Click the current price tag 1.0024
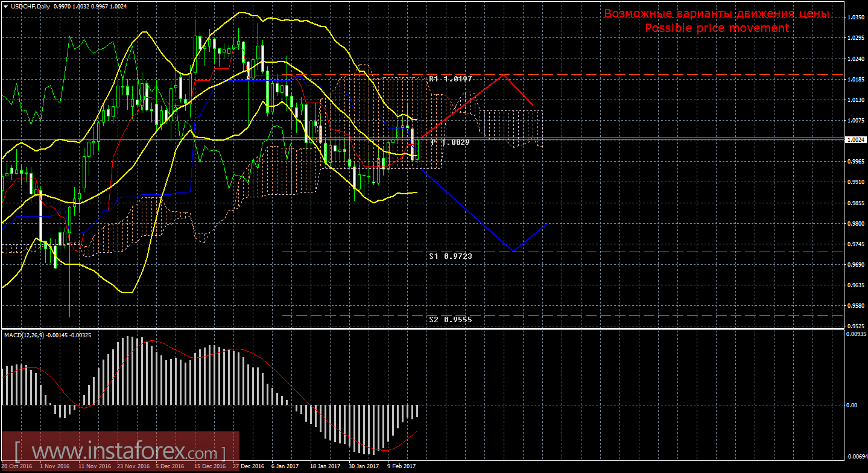868x473 pixels. [x=856, y=139]
